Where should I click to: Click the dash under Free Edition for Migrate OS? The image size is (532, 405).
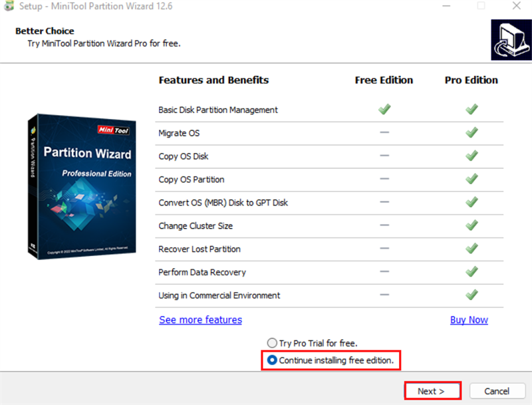click(383, 132)
